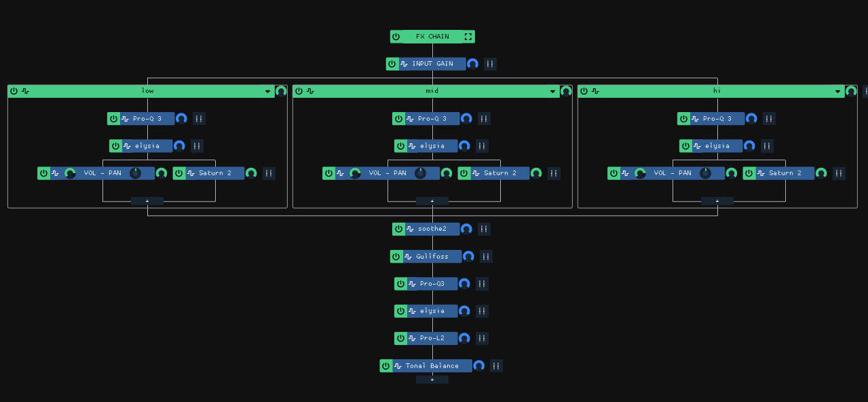This screenshot has height=402, width=868.
Task: Click the INPUT GAIN blue mix knob
Action: 473,64
